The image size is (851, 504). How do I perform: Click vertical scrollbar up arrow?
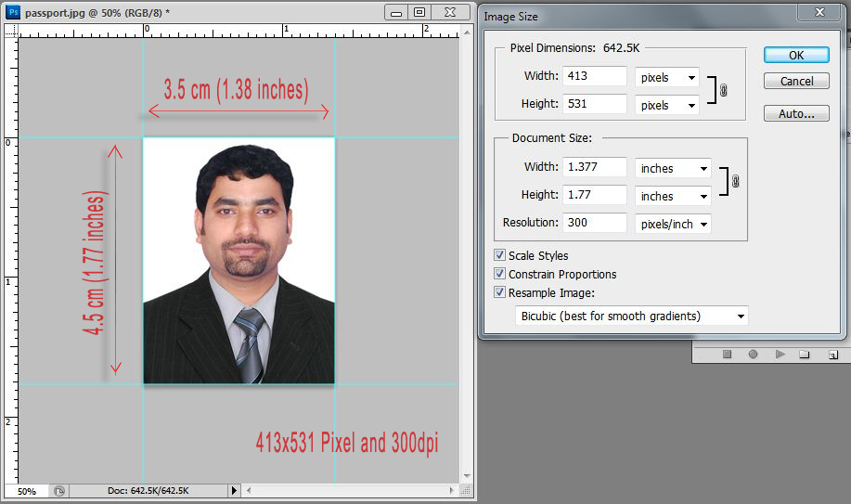click(x=468, y=32)
